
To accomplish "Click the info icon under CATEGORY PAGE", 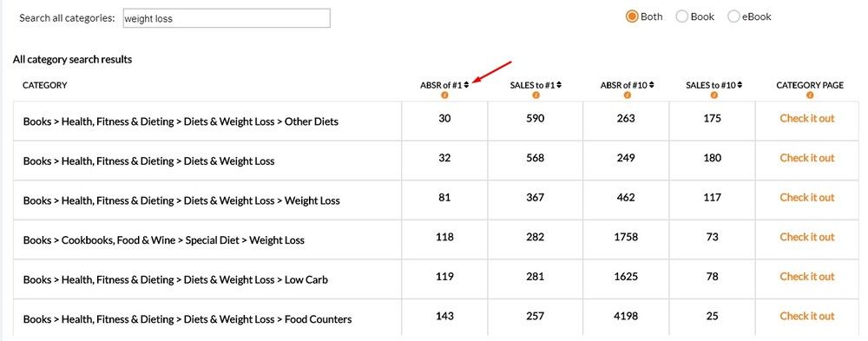I will tap(810, 95).
